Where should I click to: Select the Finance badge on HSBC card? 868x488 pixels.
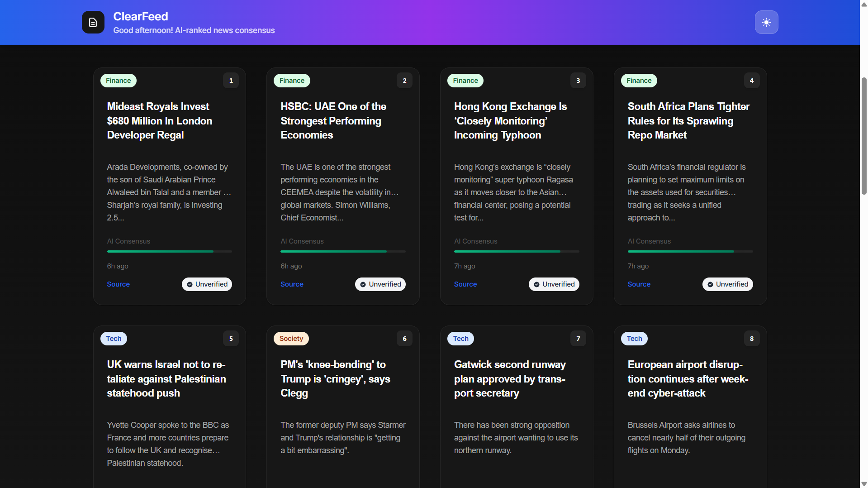click(x=292, y=81)
